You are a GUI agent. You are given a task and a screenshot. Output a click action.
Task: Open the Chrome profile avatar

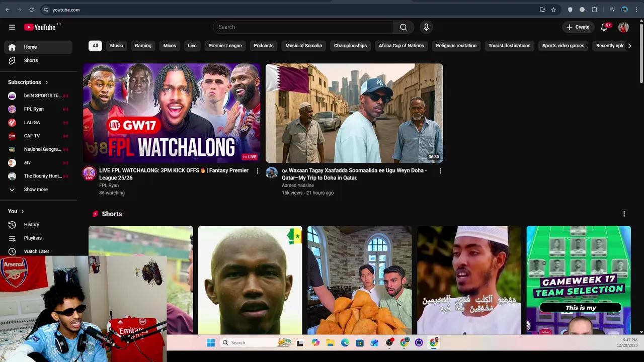pyautogui.click(x=624, y=10)
